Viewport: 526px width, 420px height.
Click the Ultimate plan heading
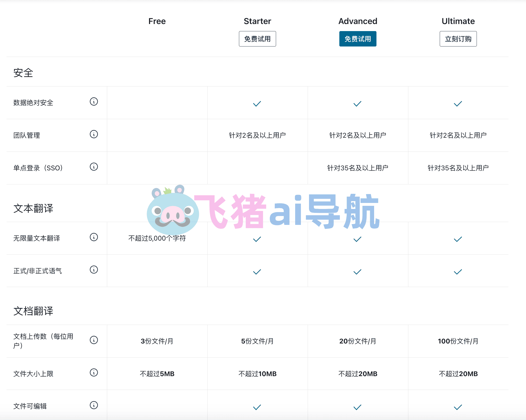(458, 21)
